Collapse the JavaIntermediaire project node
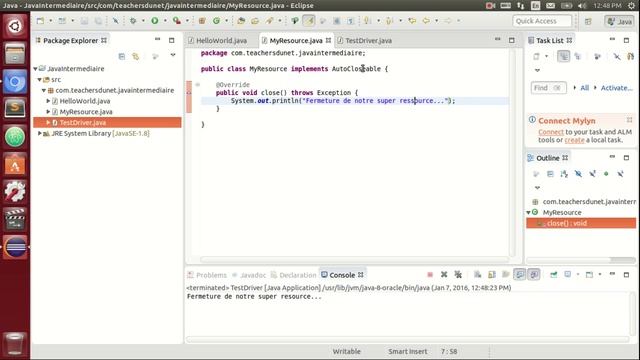The width and height of the screenshot is (640, 360). point(36,69)
